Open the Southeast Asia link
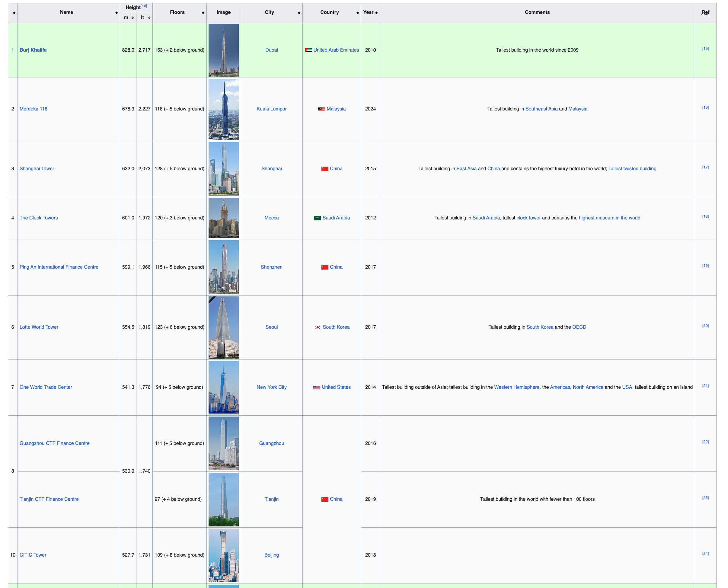Screen dimensions: 728x588 coord(541,109)
